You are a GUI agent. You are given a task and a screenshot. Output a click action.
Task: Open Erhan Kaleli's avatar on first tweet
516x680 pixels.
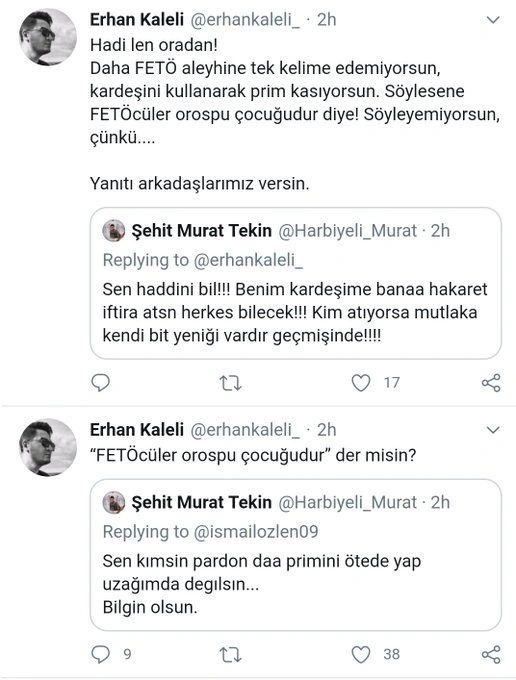point(48,37)
